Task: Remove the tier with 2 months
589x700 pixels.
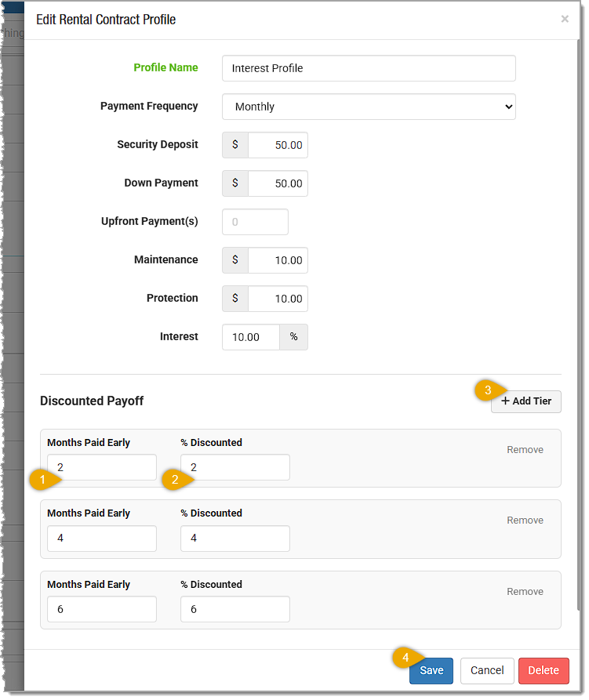Action: (x=525, y=450)
